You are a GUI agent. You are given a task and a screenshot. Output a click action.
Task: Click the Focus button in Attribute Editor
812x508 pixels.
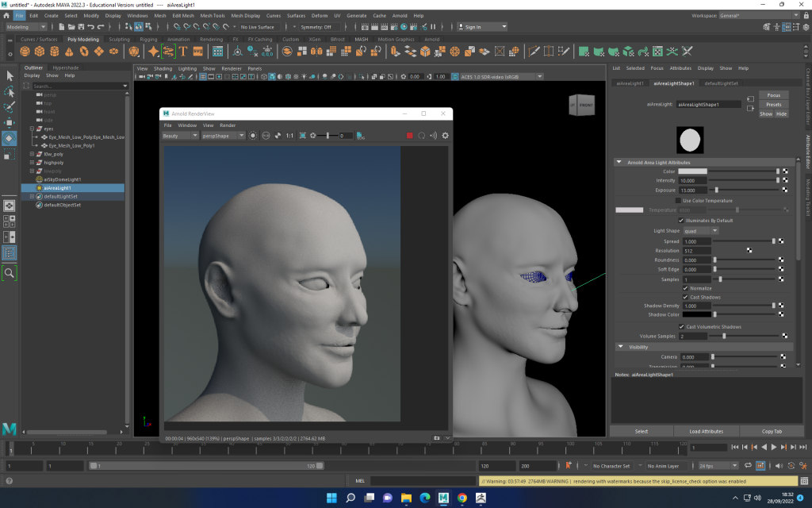pyautogui.click(x=774, y=95)
